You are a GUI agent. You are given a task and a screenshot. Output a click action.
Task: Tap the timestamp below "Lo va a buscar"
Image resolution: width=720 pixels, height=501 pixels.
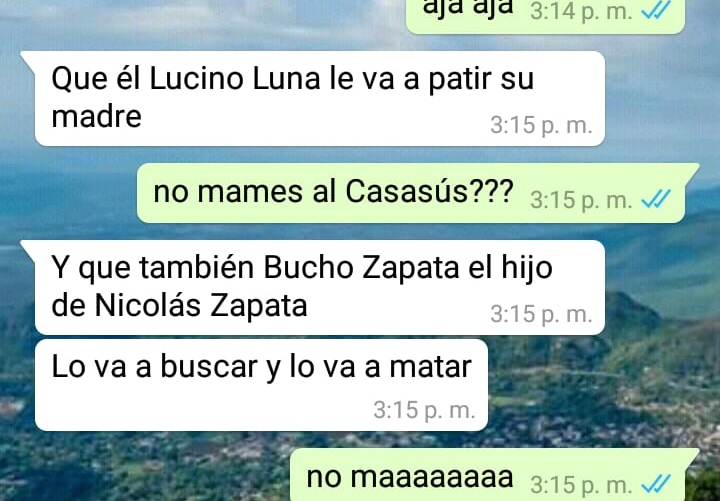pos(424,410)
